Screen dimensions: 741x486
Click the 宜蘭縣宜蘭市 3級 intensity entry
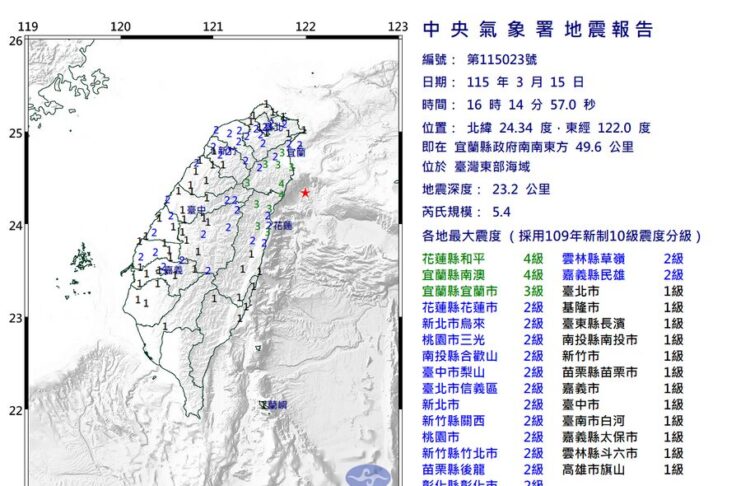[478, 290]
